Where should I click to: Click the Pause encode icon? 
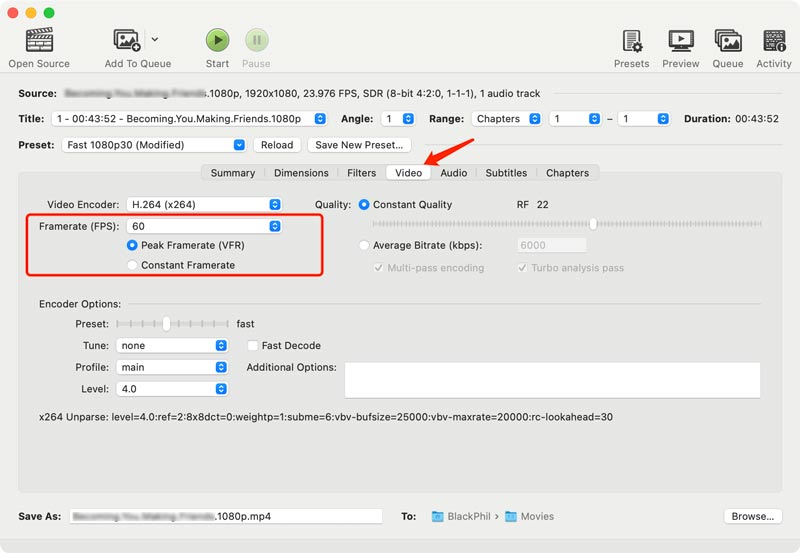[x=256, y=41]
